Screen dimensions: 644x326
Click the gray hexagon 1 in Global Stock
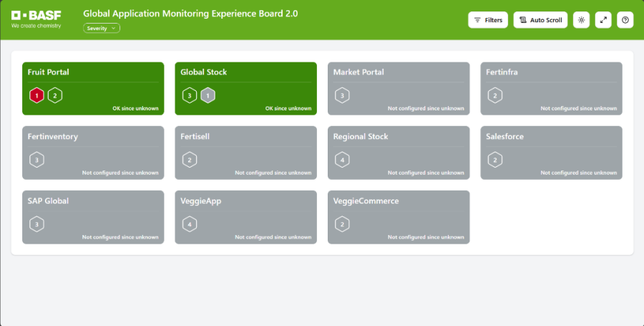(208, 95)
